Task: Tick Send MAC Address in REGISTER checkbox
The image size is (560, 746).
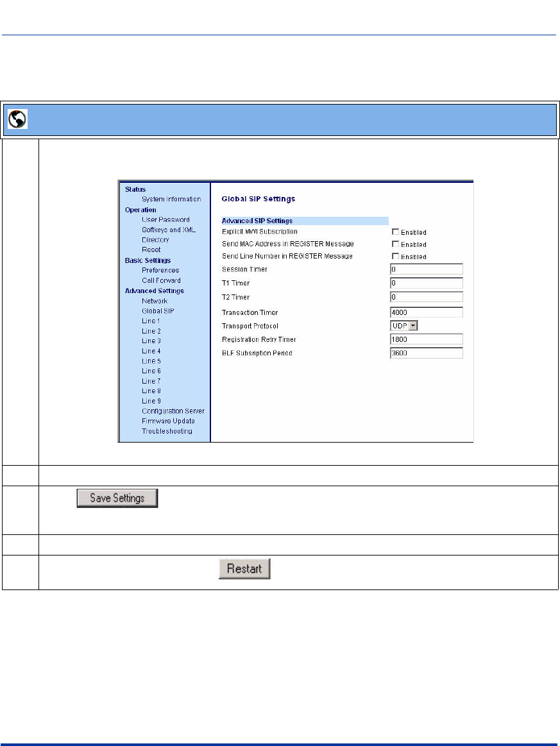Action: [395, 244]
